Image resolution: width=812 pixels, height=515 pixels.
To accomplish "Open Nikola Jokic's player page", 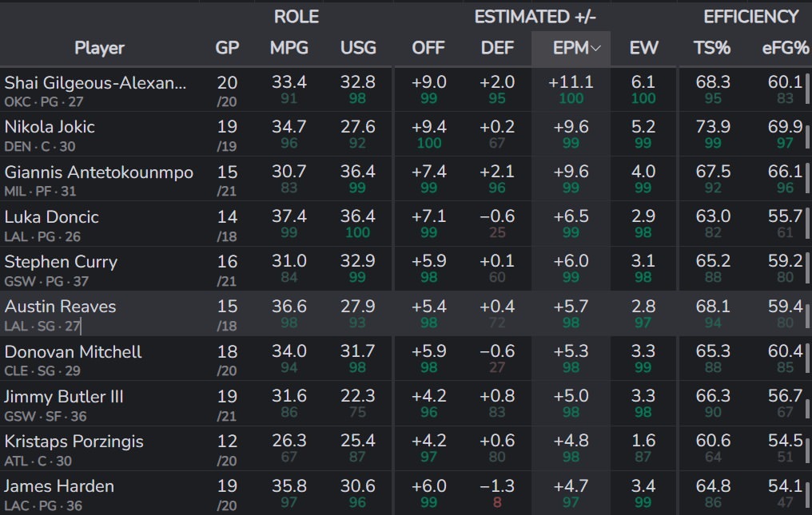I will click(x=50, y=127).
